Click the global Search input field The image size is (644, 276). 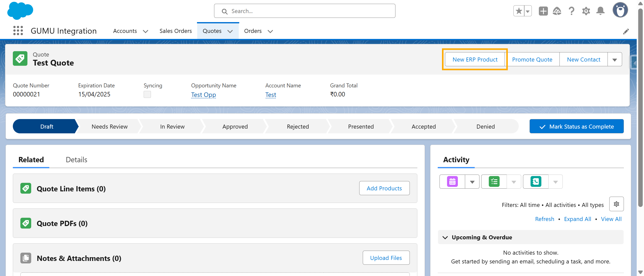(305, 11)
